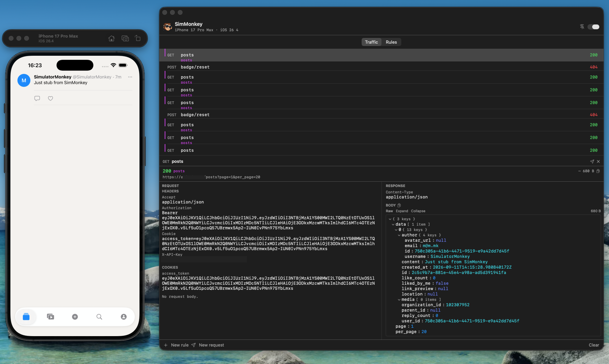Click the SimMonkey monkey logo
The height and width of the screenshot is (364, 609).
pos(167,27)
